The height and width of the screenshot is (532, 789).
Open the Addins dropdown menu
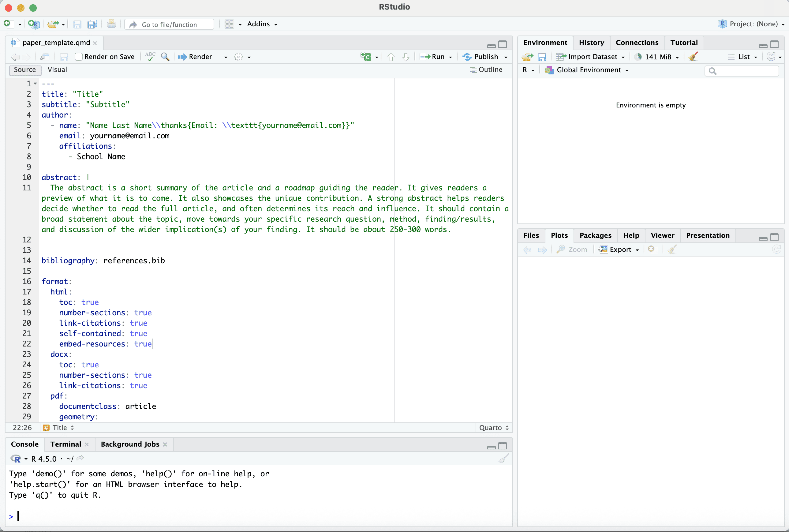(x=262, y=24)
